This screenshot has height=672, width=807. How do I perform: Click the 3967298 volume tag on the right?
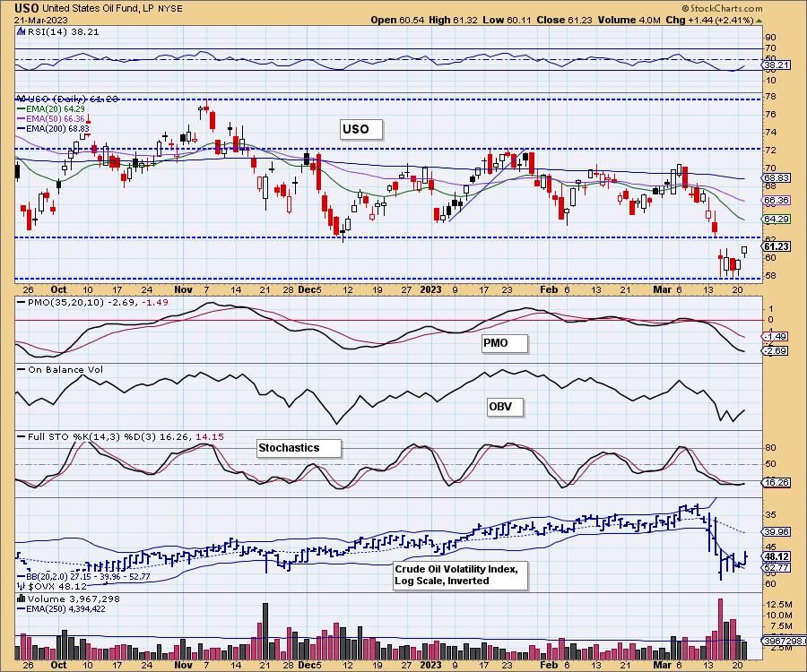pos(782,642)
